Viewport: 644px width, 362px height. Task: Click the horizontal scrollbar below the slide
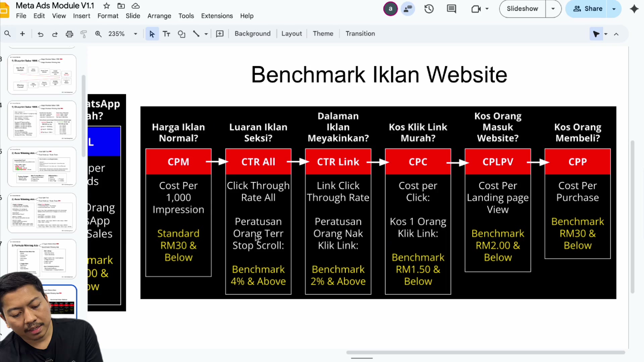click(x=485, y=352)
